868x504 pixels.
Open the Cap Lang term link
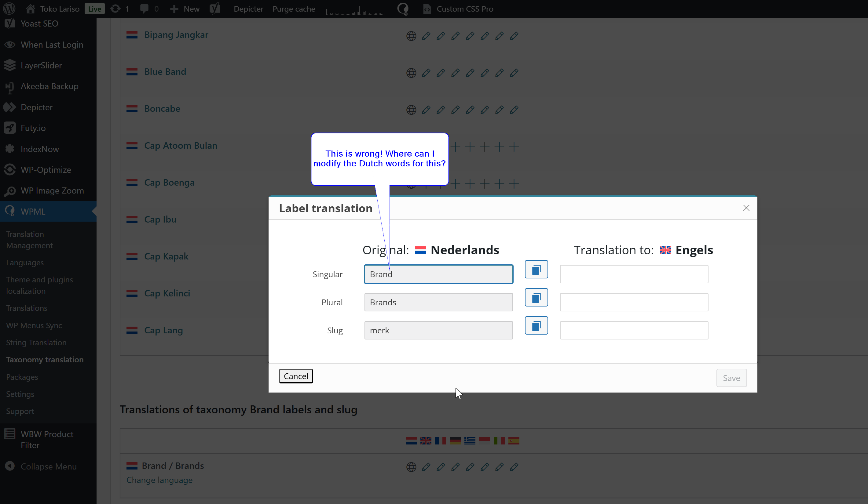click(x=164, y=330)
